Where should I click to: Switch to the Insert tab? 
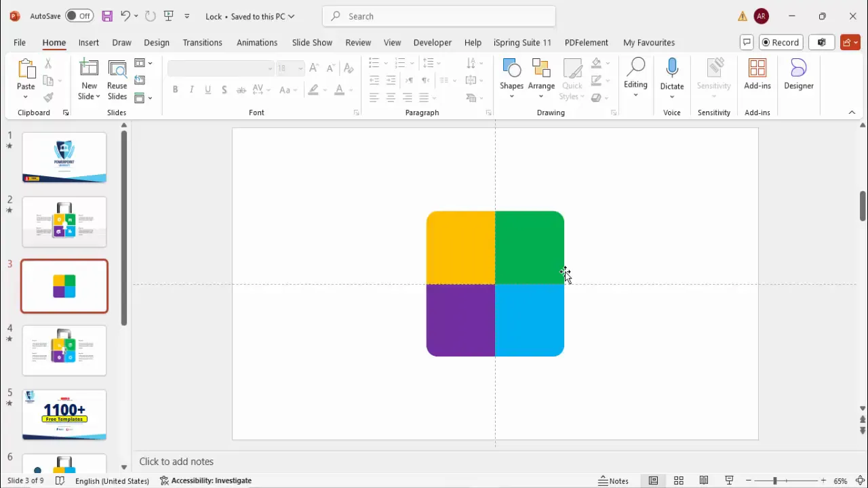(89, 42)
